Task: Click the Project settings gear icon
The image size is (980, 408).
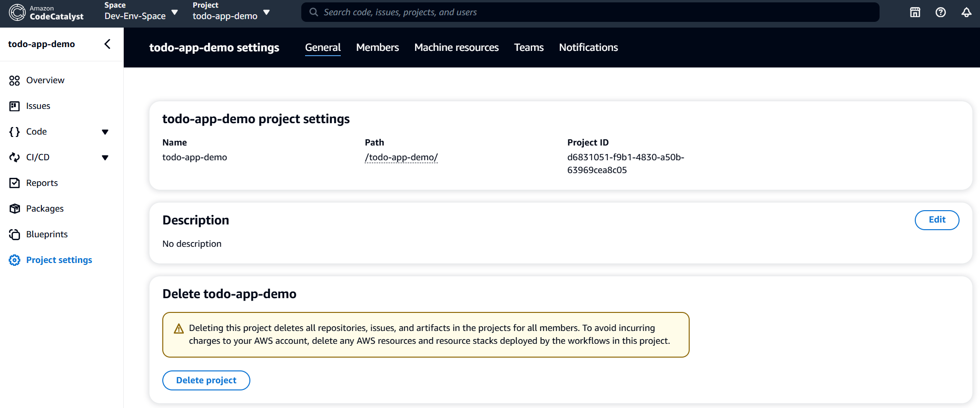Action: tap(14, 260)
